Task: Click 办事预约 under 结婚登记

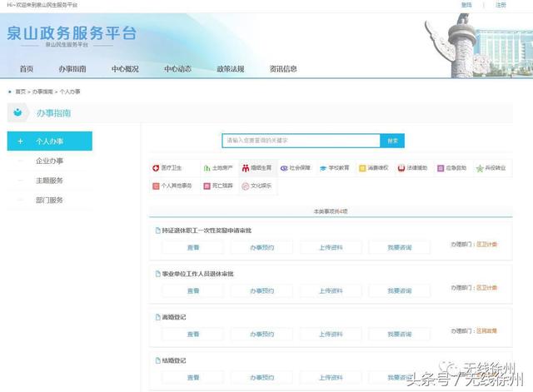Action: [262, 377]
